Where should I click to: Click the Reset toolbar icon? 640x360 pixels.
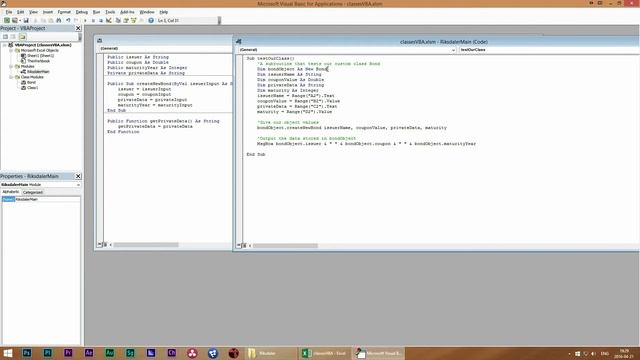click(101, 20)
